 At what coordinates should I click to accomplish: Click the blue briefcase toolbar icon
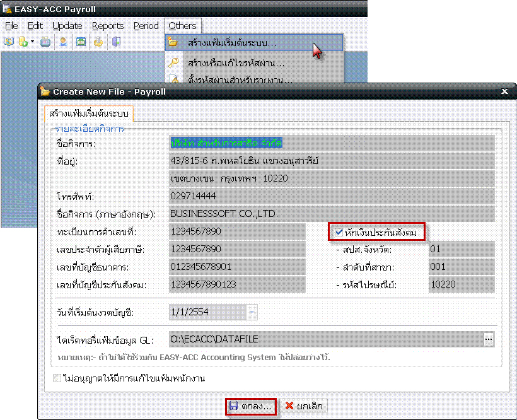click(45, 42)
